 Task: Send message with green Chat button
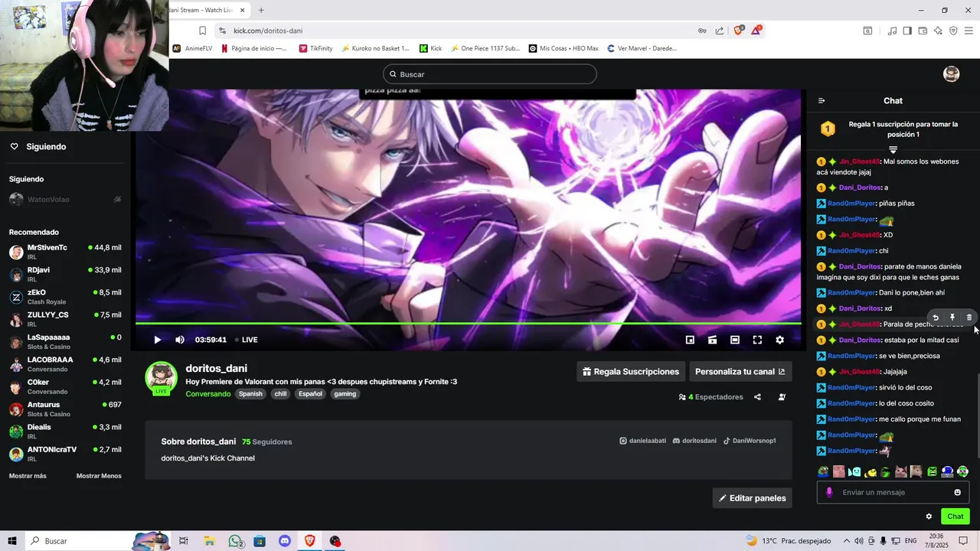(x=955, y=517)
